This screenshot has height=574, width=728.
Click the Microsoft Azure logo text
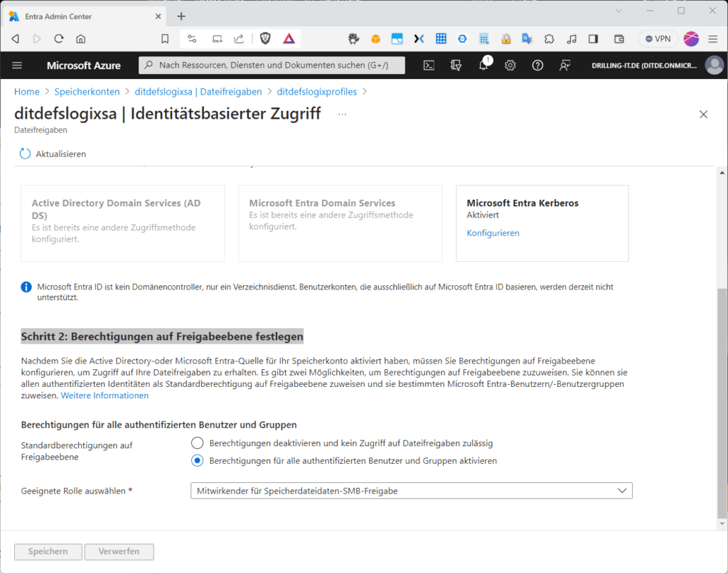click(x=84, y=65)
